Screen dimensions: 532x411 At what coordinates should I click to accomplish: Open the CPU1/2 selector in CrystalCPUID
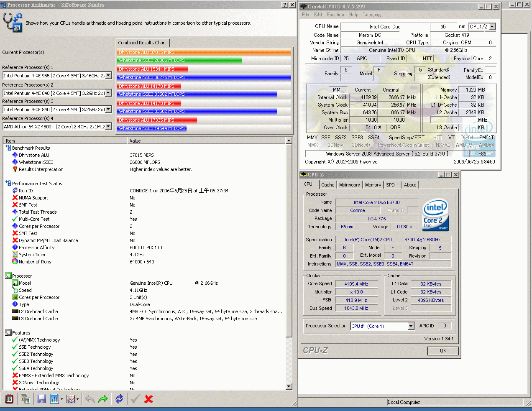(x=492, y=27)
